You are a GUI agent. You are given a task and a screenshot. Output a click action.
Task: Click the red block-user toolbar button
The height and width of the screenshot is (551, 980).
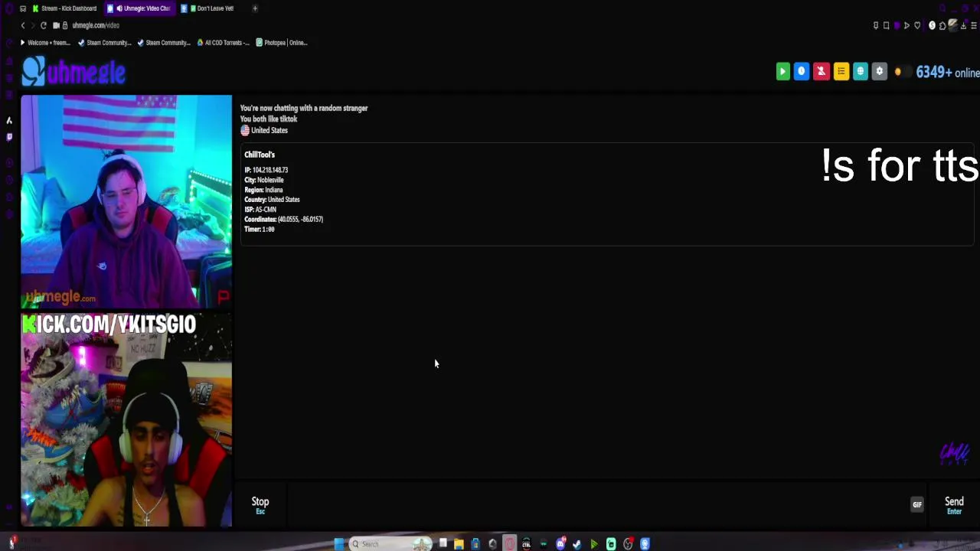(x=821, y=71)
